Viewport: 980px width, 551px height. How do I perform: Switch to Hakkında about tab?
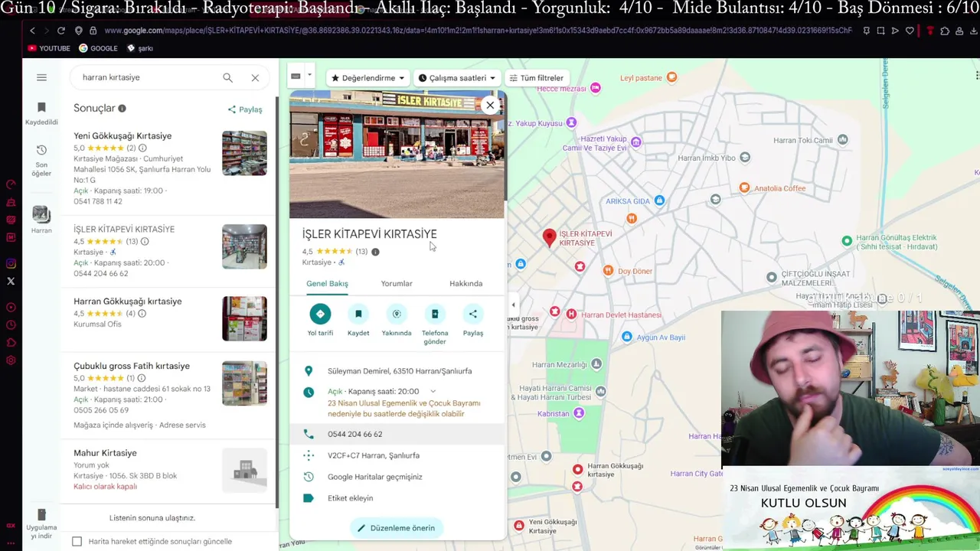click(465, 284)
